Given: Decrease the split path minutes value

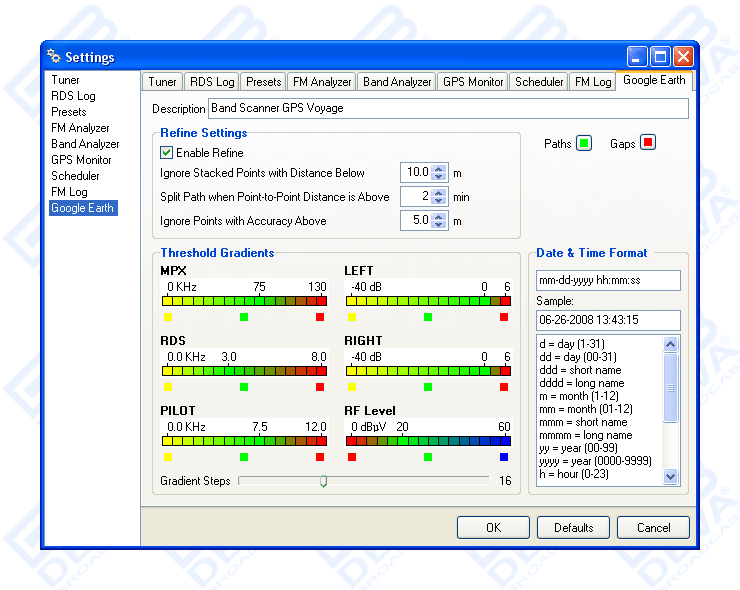Looking at the screenshot, I should pyautogui.click(x=439, y=201).
